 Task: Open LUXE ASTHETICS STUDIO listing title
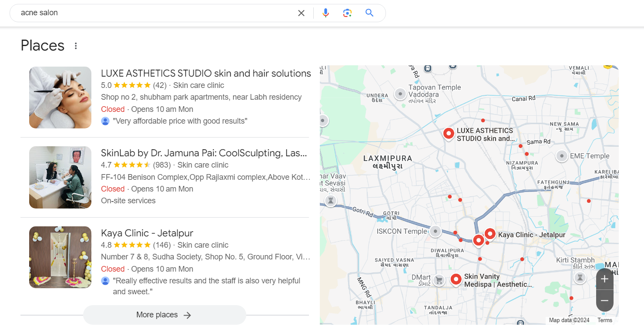206,73
